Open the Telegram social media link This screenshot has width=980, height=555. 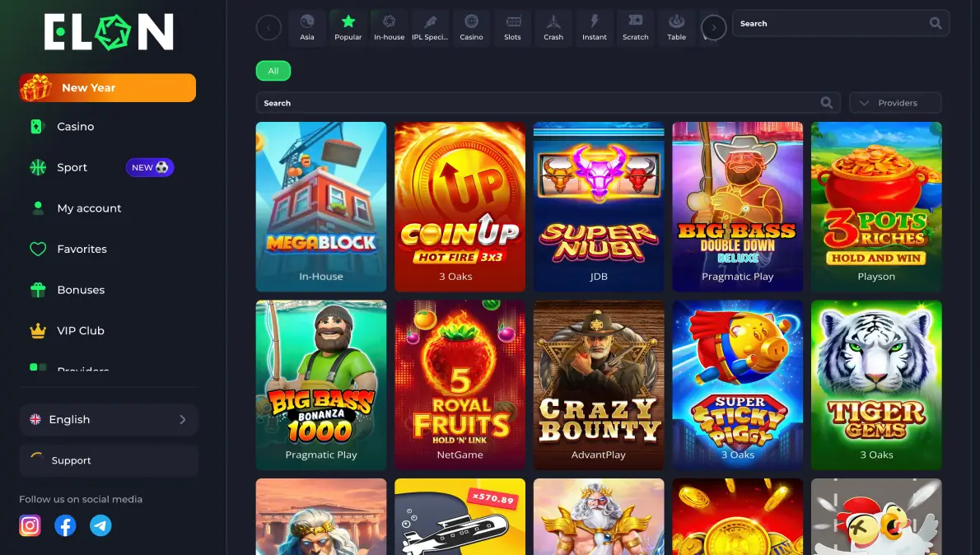(x=100, y=525)
